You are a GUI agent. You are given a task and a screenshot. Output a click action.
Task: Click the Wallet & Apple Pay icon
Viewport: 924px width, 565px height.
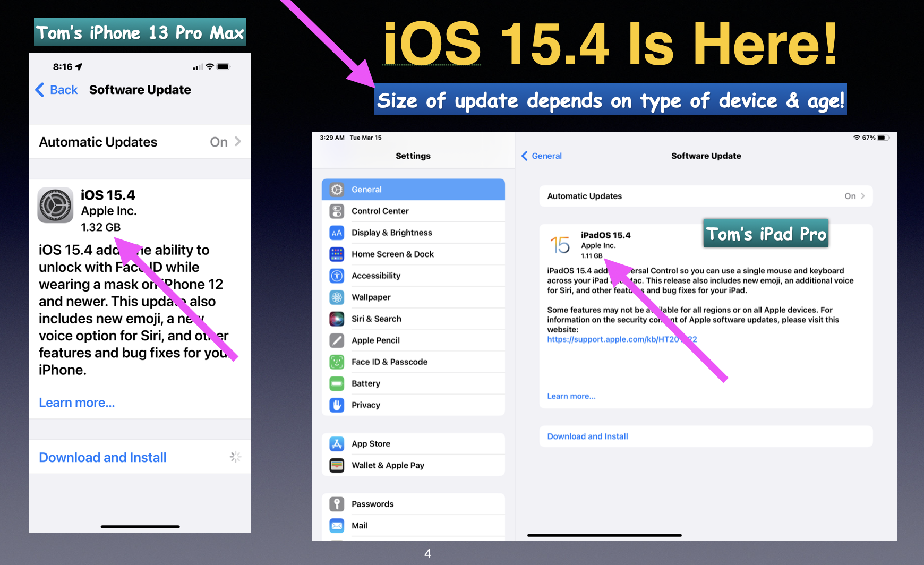337,465
